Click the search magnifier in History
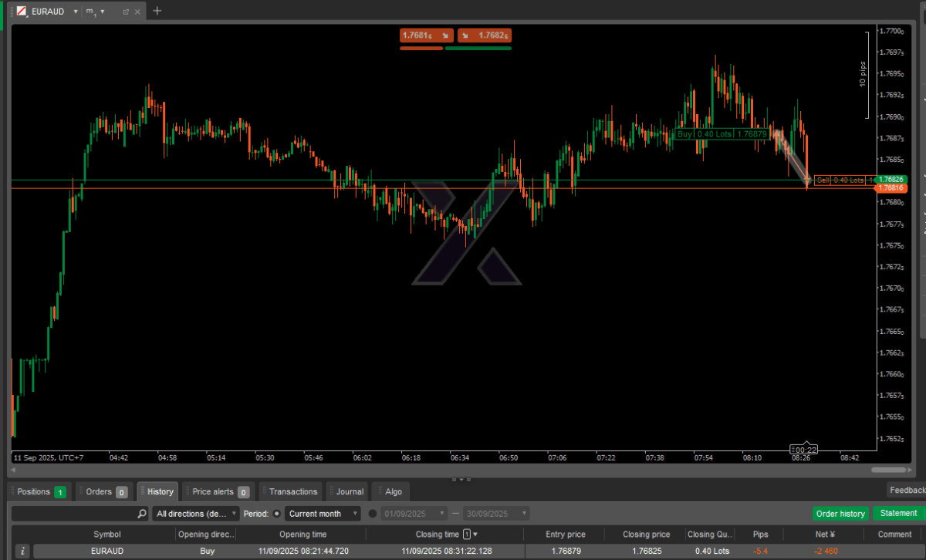The width and height of the screenshot is (926, 560). [141, 513]
